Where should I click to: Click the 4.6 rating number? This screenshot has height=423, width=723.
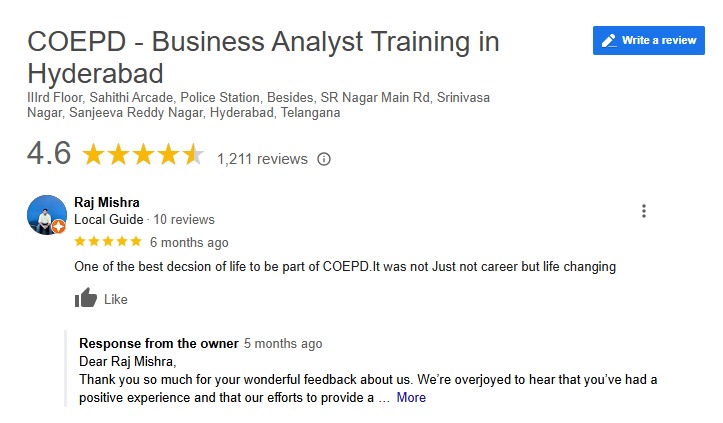[49, 154]
